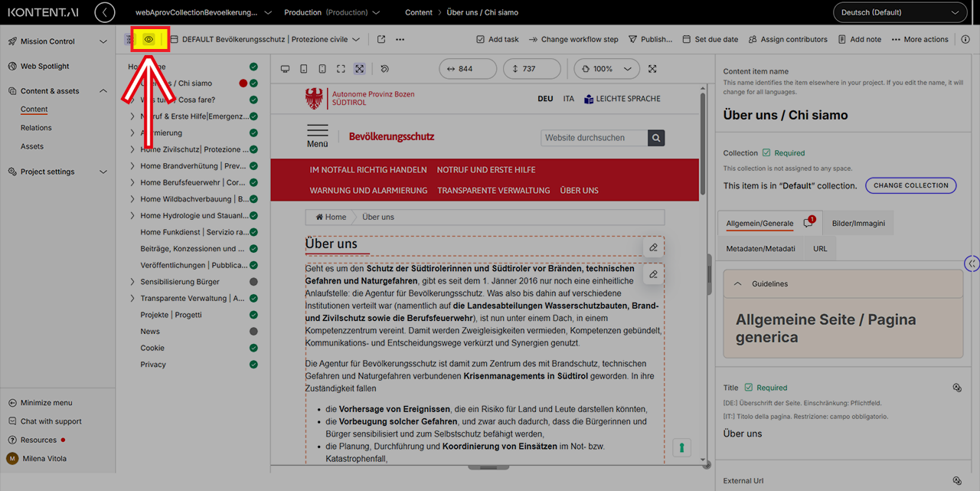The height and width of the screenshot is (491, 980).
Task: Switch to the Bilder/Immagini tab
Action: (x=858, y=223)
